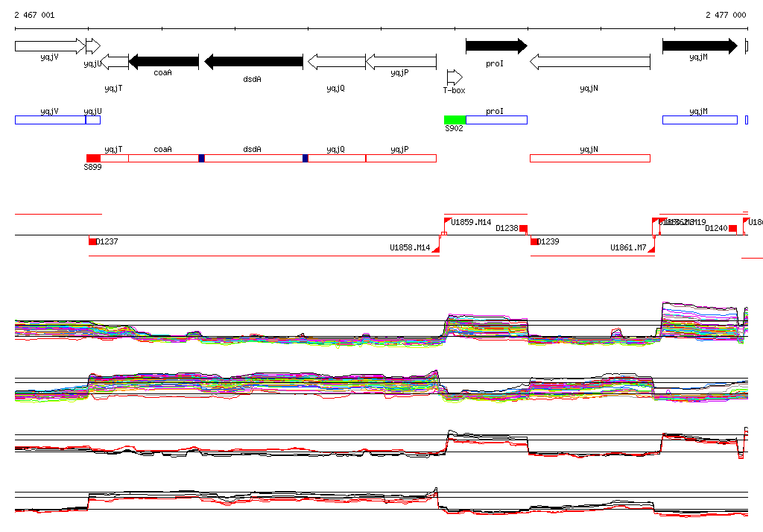Select the D1240 red marker
This screenshot has width=763, height=532.
point(732,228)
